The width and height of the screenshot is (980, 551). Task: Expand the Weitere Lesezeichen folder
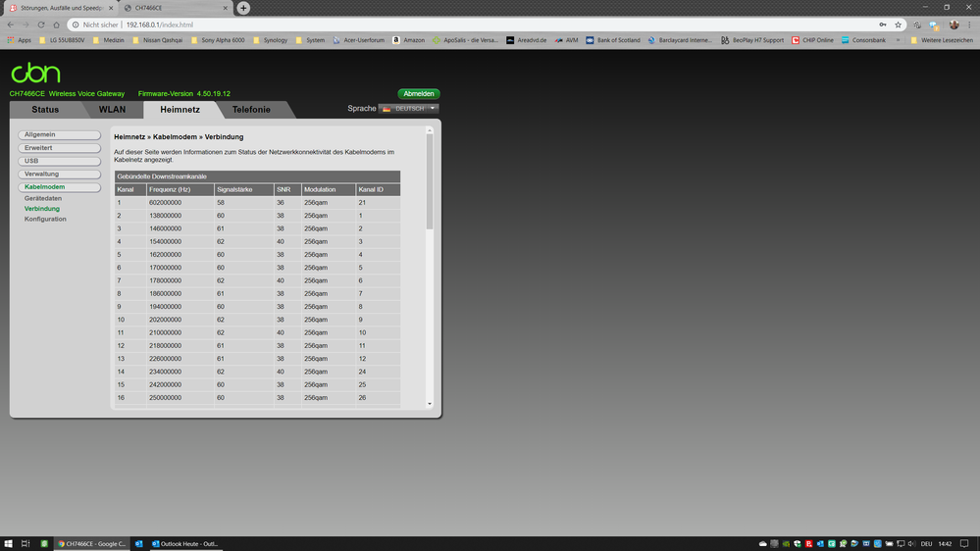941,40
